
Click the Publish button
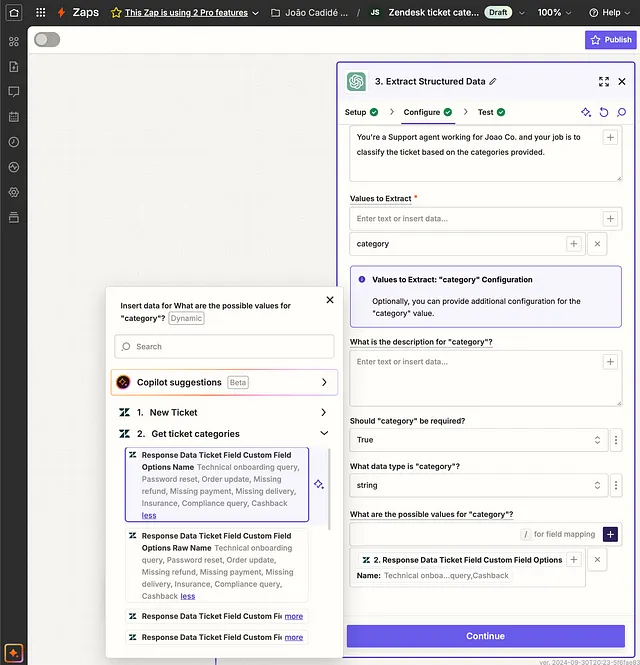pos(611,40)
